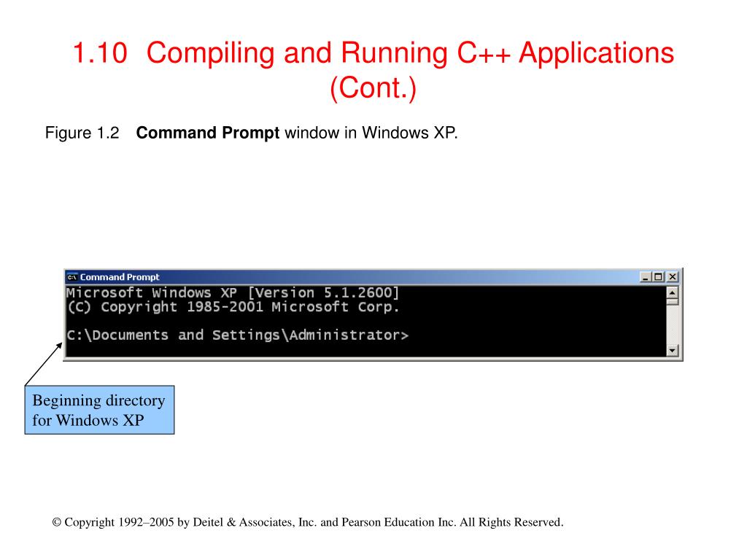Viewport: 747px width, 560px height.
Task: Click the 'C:\Documents and Settings\Administrator>' prompt
Action: click(x=237, y=335)
